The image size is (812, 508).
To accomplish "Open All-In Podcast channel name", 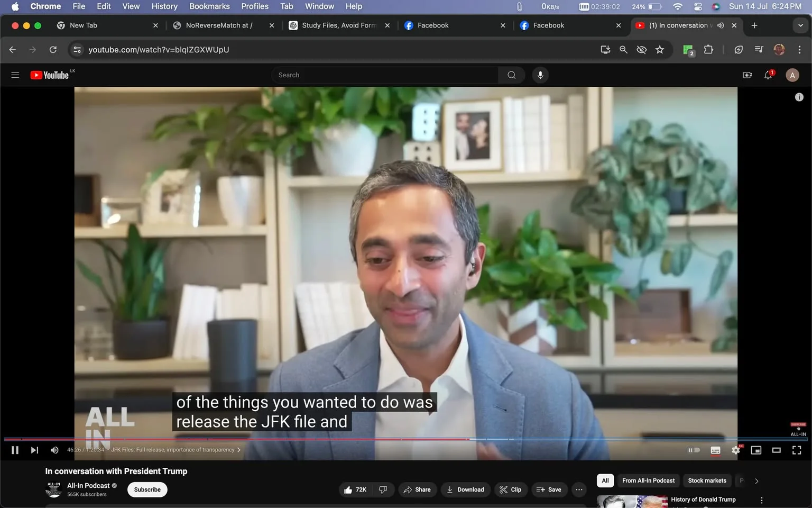I will [x=88, y=486].
